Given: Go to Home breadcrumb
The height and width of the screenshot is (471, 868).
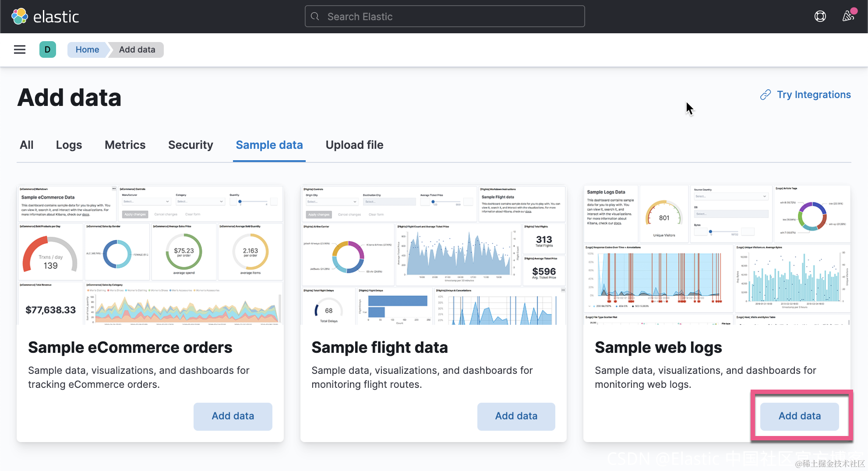Looking at the screenshot, I should tap(87, 49).
